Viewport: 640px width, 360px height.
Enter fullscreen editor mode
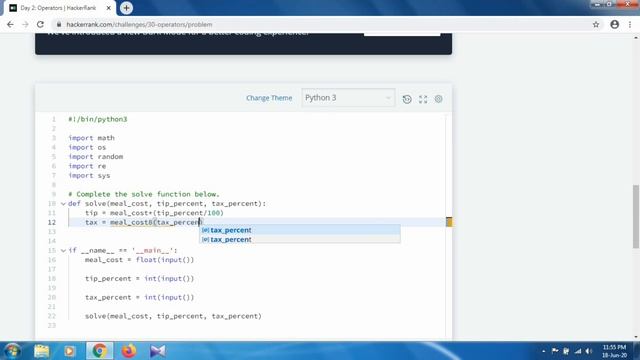click(423, 99)
